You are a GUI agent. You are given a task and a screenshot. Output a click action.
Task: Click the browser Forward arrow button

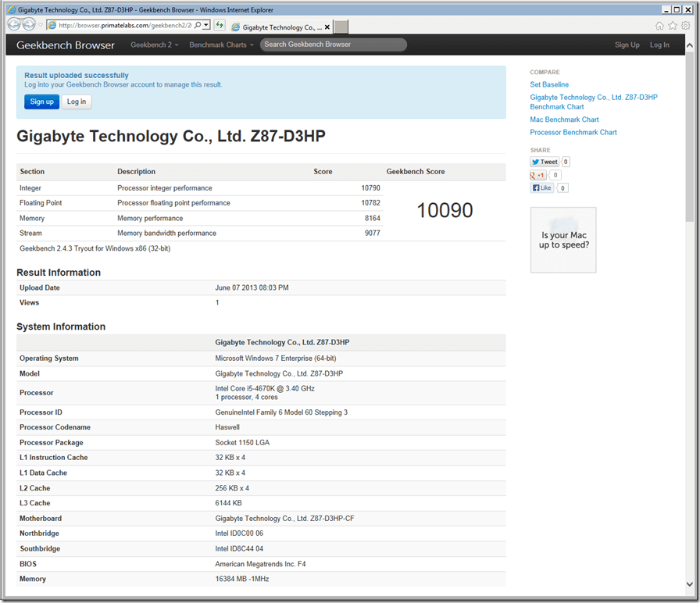point(29,24)
